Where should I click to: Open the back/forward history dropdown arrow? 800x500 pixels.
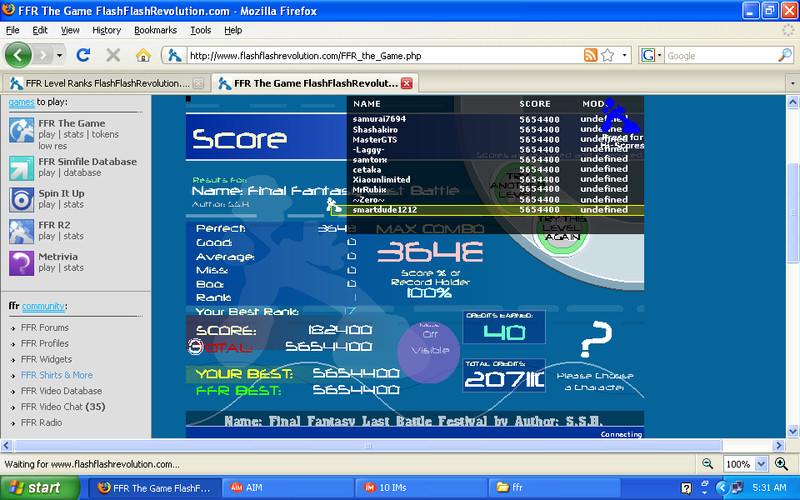point(59,55)
